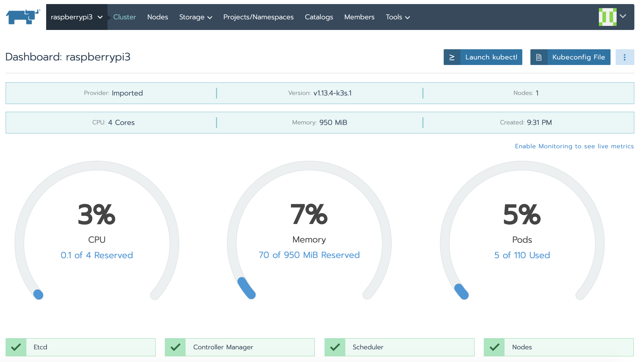
Task: Click the Nodes count value 1
Action: [x=537, y=93]
